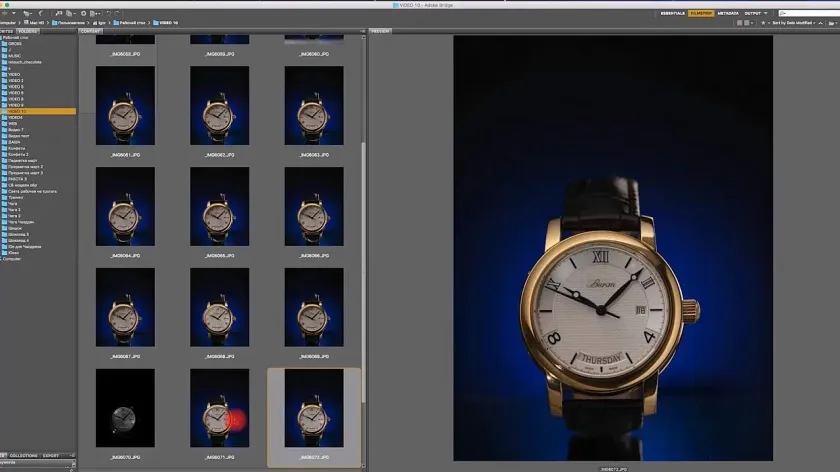
Task: Open the folder options dropdown at far right
Action: 831,22
